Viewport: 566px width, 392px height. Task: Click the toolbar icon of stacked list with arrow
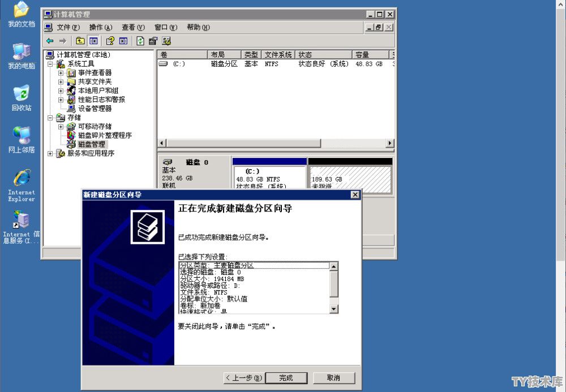153,41
